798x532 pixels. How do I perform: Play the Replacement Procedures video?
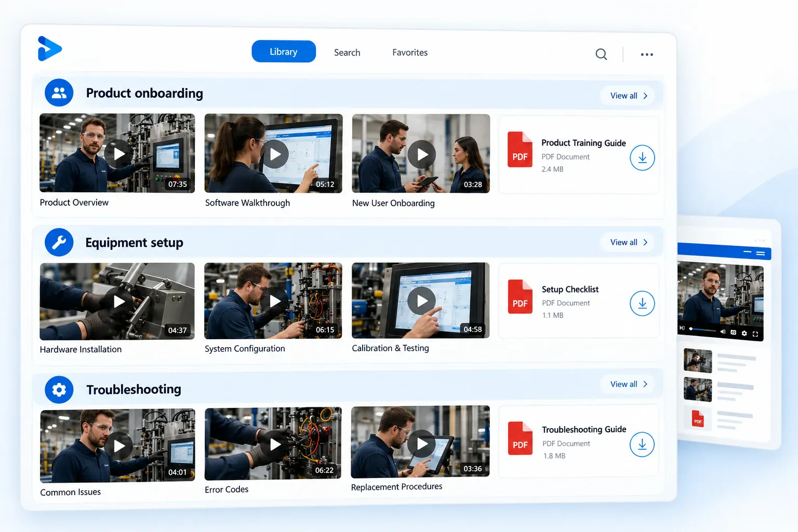422,443
